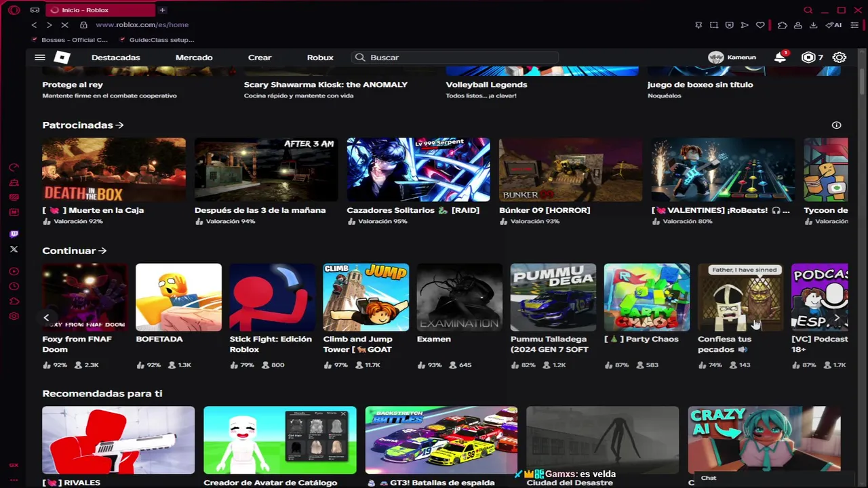Open the GX Corner gamepad icon
Image resolution: width=868 pixels, height=488 pixels.
(35, 10)
